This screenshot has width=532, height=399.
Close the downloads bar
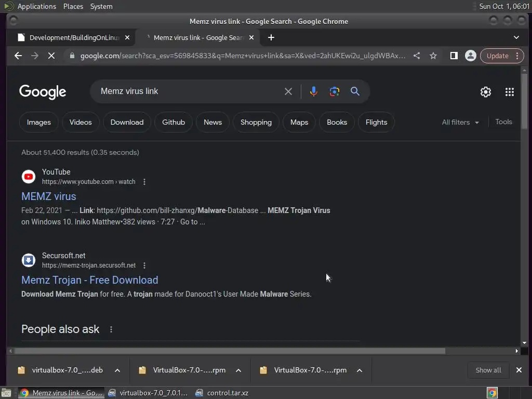tap(519, 370)
